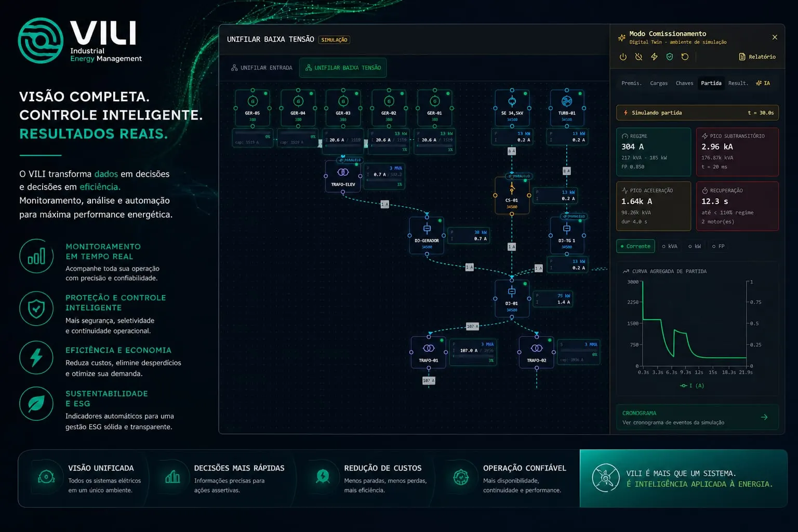Open the Result. tab

tap(738, 83)
